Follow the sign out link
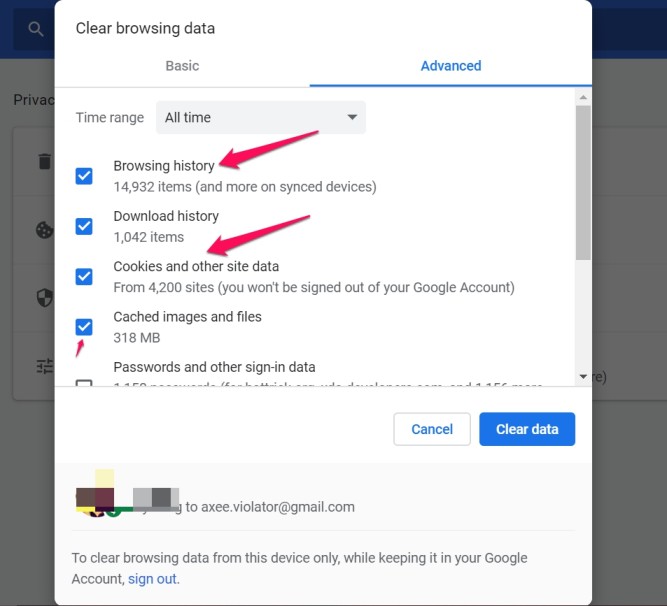 (152, 579)
